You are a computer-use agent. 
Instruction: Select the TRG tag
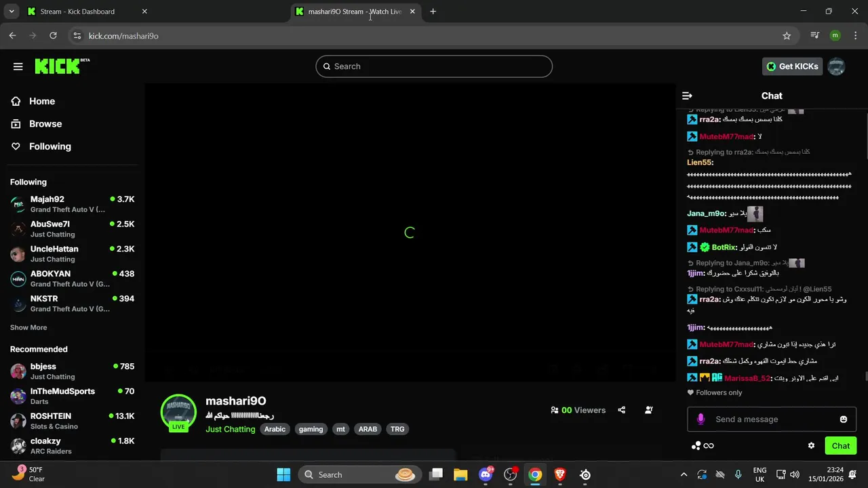point(397,429)
